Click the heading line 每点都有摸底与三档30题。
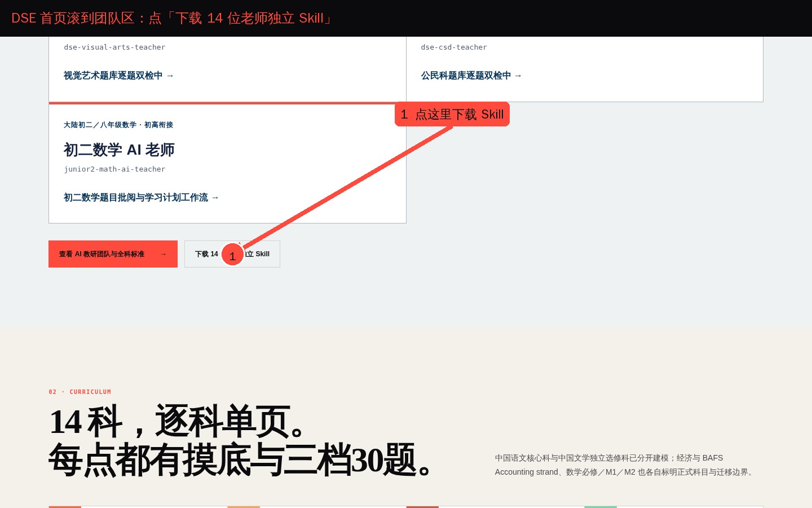This screenshot has width=812, height=508. 241,460
